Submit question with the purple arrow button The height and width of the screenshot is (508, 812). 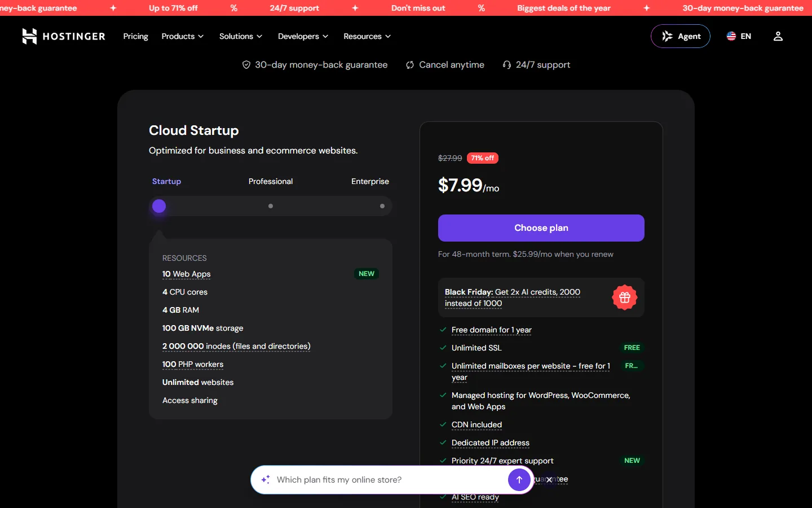pyautogui.click(x=519, y=480)
